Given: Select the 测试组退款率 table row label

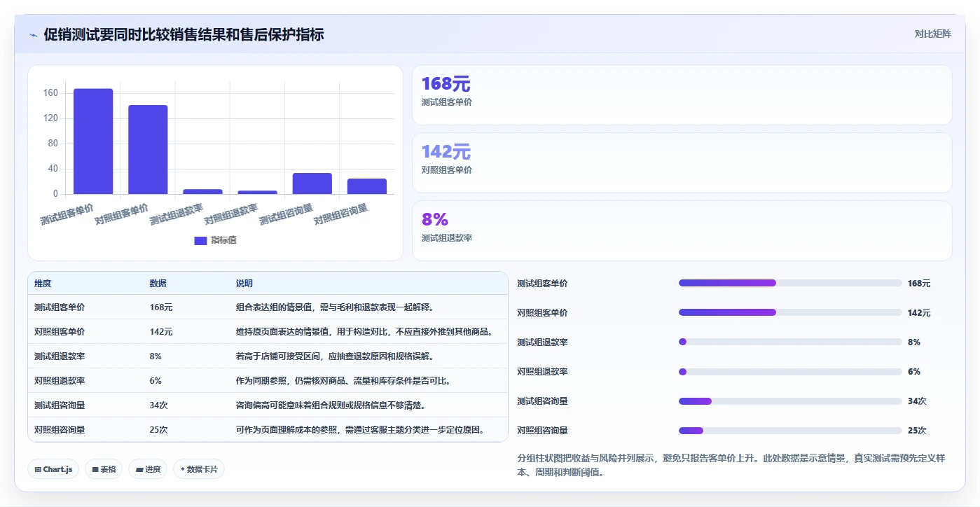Looking at the screenshot, I should (x=60, y=356).
